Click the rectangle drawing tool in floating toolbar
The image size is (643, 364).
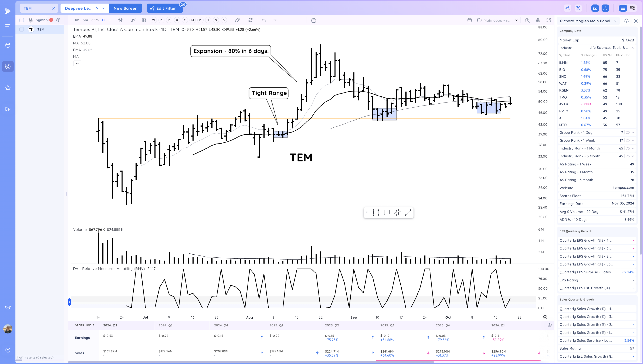tap(376, 213)
